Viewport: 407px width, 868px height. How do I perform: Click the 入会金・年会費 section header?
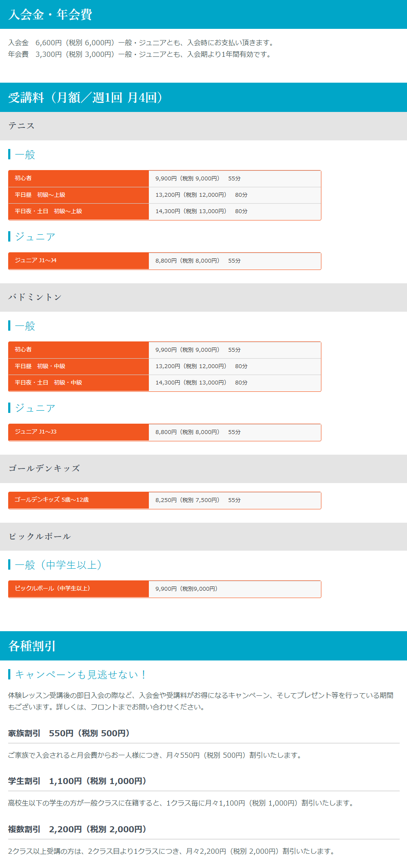50,15
